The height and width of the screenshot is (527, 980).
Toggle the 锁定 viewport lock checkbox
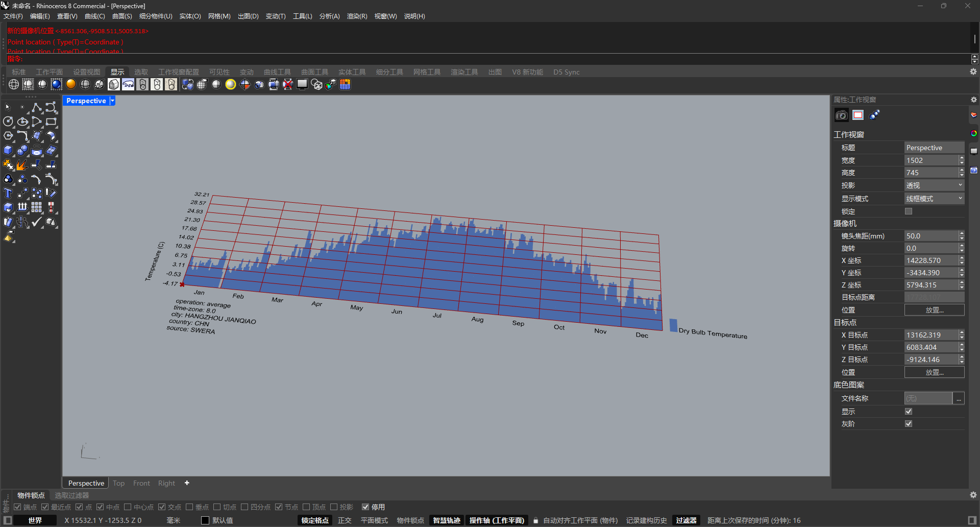(x=909, y=211)
